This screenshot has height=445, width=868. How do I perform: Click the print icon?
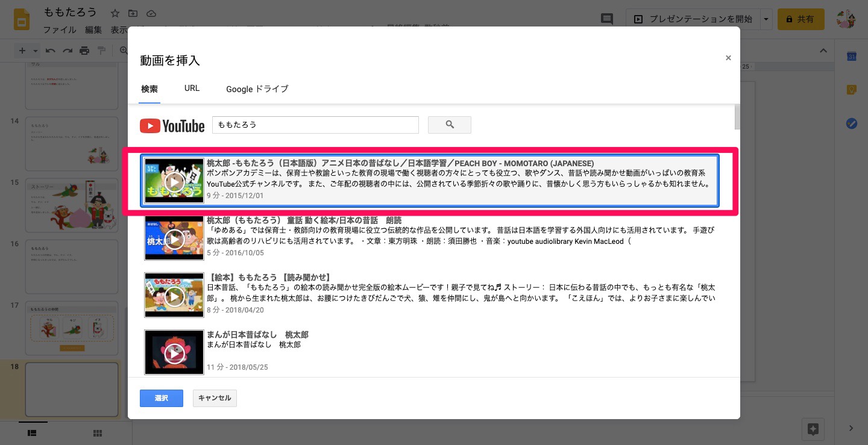click(x=84, y=51)
